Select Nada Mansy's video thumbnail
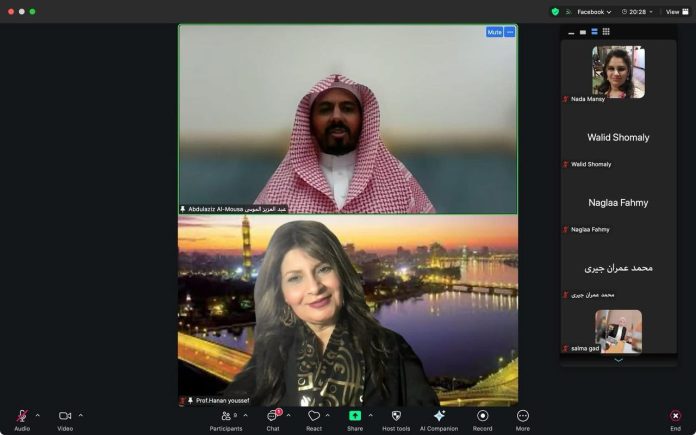 coord(618,72)
